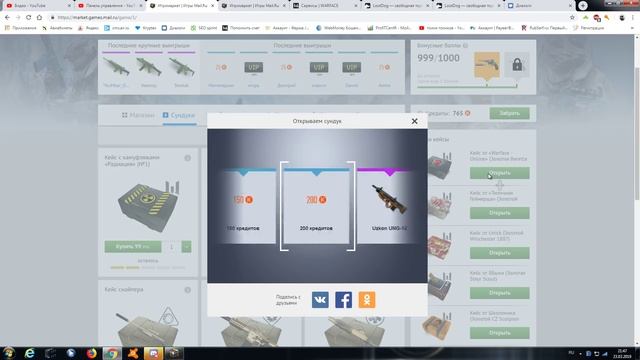Switch to the second YouTube tab

[x=109, y=6]
